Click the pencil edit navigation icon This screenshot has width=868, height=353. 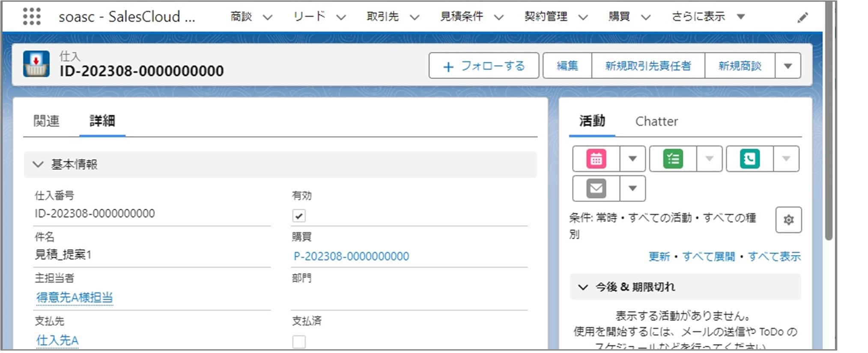click(x=802, y=18)
